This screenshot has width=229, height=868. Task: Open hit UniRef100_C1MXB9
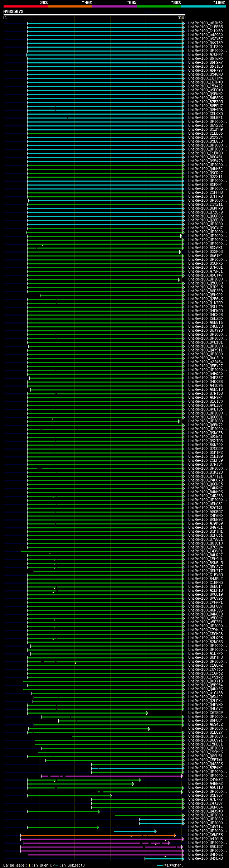coord(205,31)
